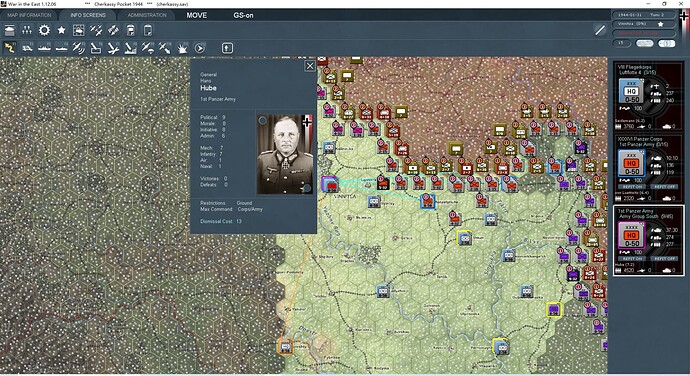Click the crossed aircraft icon in top toolbar
The image size is (690, 376).
tap(96, 30)
